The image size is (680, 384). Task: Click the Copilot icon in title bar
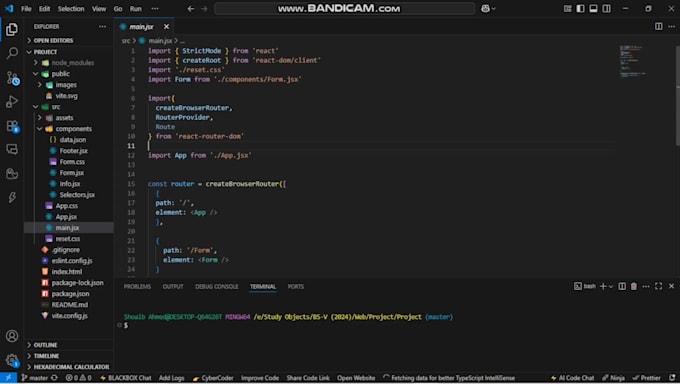coord(485,8)
